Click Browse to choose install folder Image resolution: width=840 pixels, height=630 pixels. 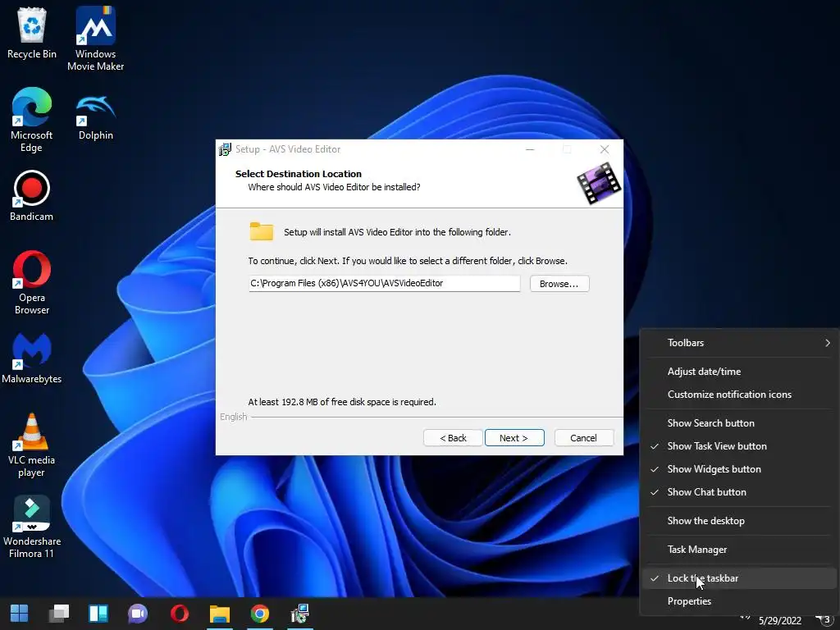(x=559, y=283)
